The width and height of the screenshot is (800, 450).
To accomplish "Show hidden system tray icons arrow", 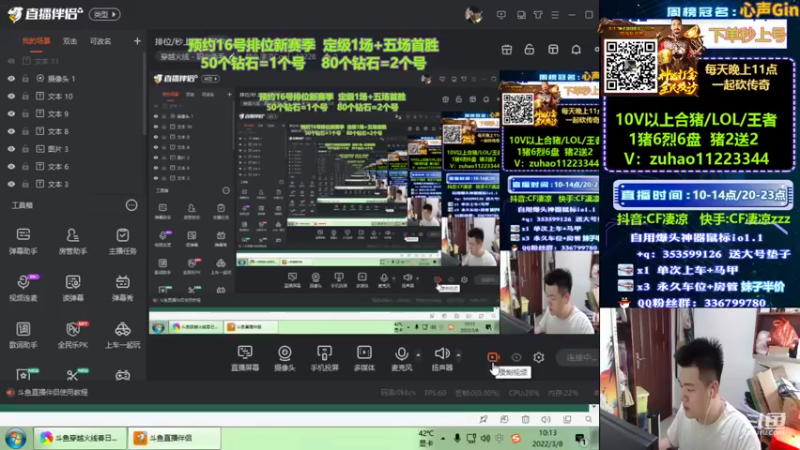I will [443, 438].
